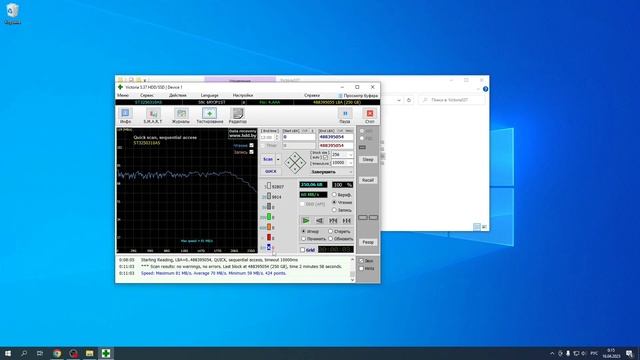The width and height of the screenshot is (640, 360).
Task: Select the Починить radio button
Action: click(303, 239)
